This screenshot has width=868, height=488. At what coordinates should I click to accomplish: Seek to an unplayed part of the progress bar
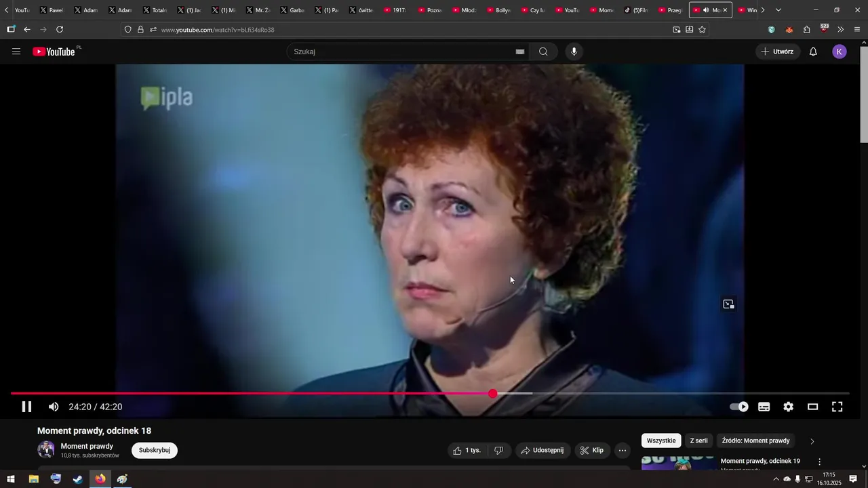click(690, 394)
